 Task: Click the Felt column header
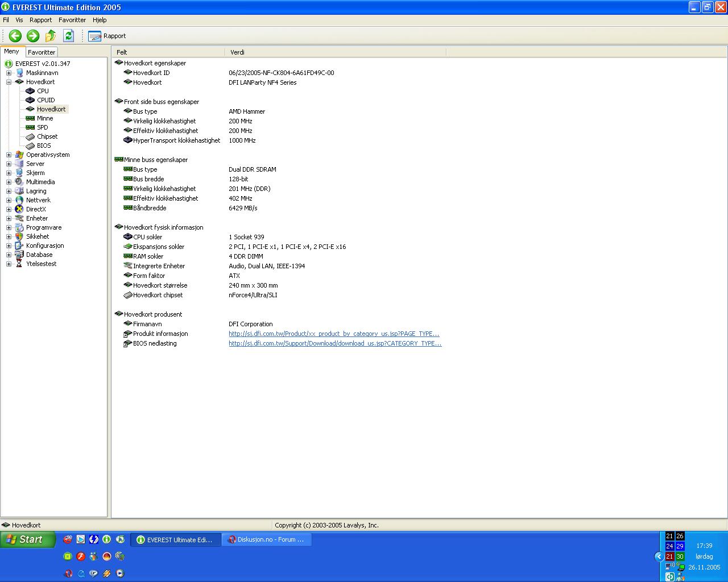click(x=168, y=52)
